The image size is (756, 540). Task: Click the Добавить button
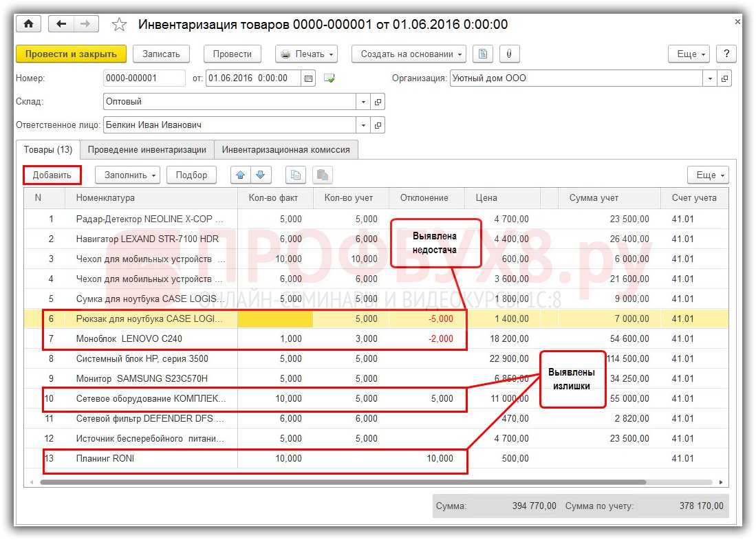tap(52, 175)
